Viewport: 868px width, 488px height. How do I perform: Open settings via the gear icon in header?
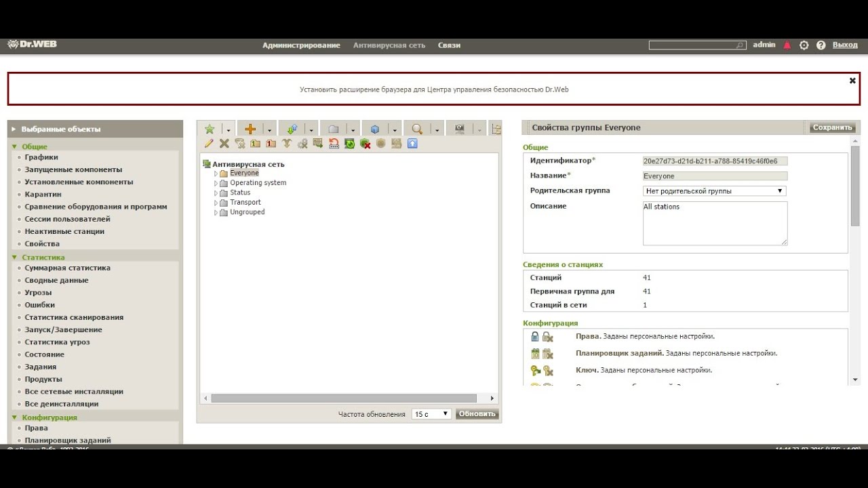(x=804, y=45)
